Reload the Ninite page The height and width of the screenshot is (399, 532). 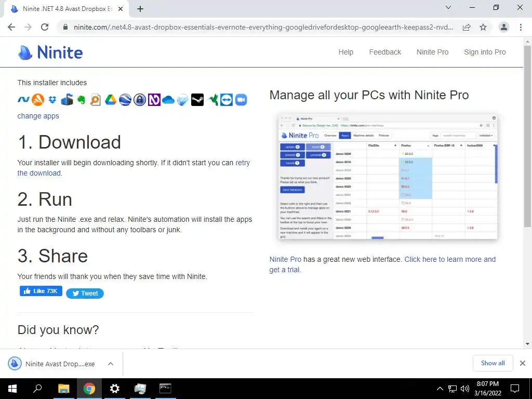(x=45, y=27)
